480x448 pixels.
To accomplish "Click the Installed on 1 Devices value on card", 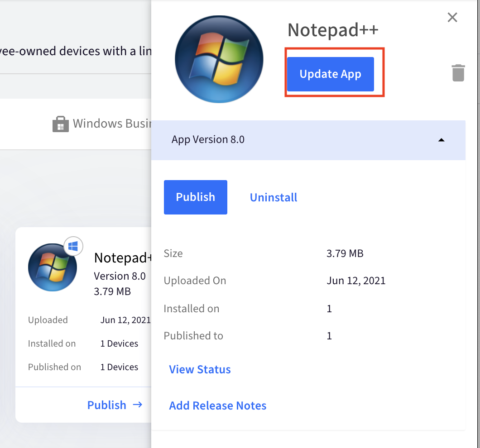I will [x=119, y=343].
